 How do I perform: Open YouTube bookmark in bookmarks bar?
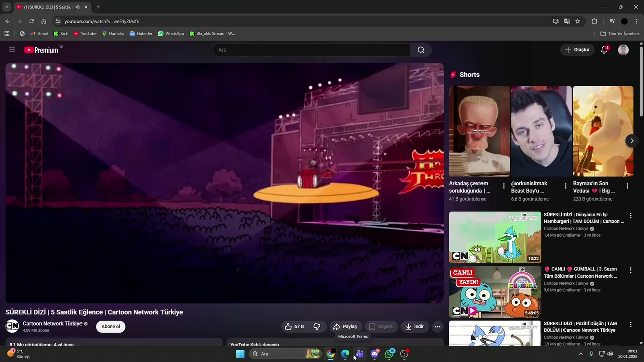coord(85,34)
